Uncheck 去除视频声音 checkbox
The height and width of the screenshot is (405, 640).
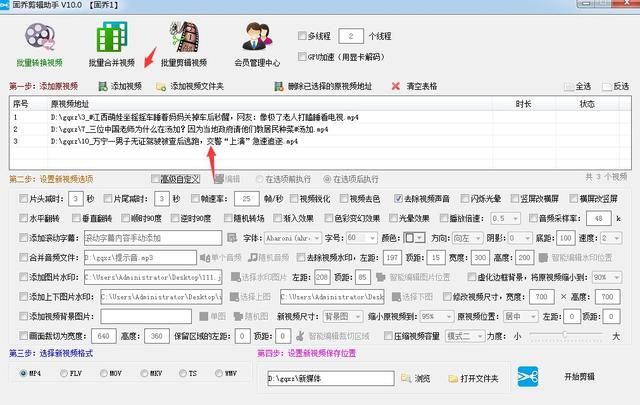click(x=398, y=198)
